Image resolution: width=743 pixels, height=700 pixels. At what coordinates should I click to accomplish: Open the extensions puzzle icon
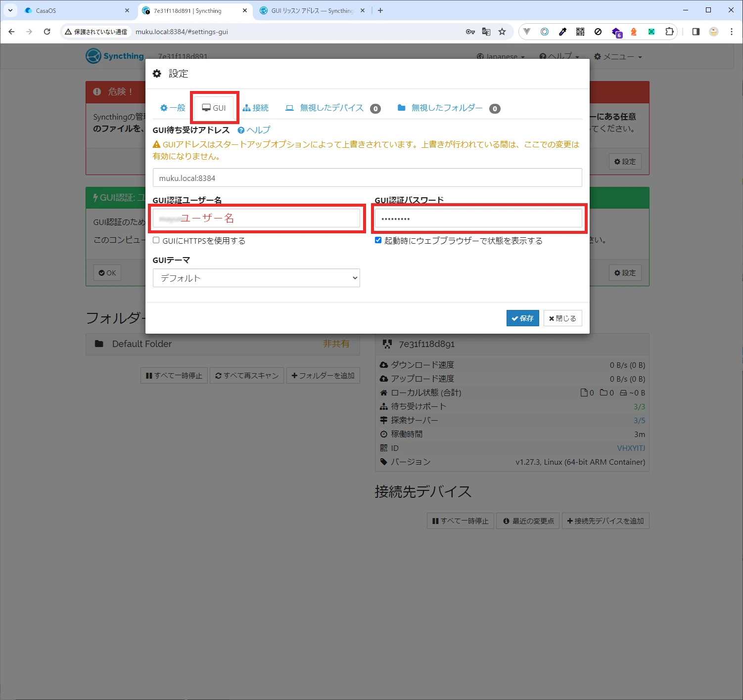[x=669, y=32]
